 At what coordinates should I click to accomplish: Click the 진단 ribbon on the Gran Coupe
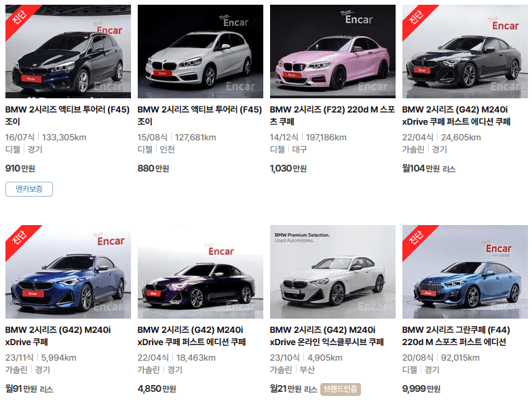[416, 238]
